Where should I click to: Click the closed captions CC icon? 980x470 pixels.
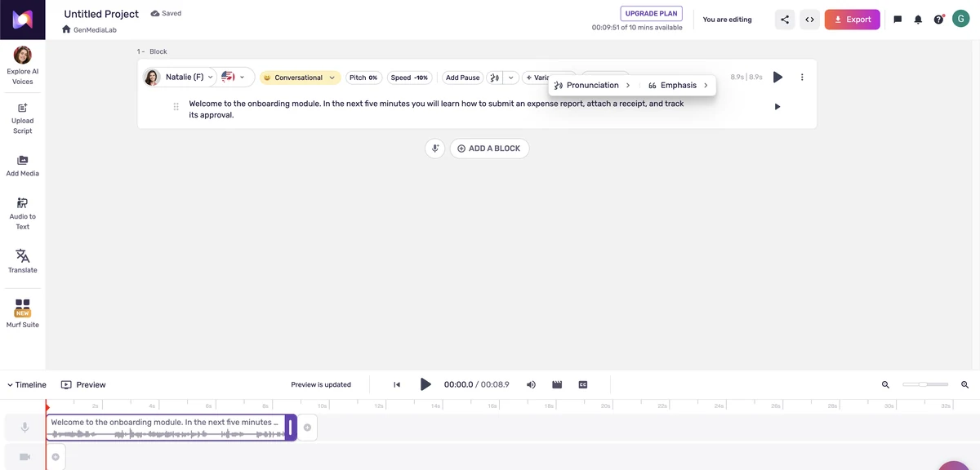coord(583,384)
